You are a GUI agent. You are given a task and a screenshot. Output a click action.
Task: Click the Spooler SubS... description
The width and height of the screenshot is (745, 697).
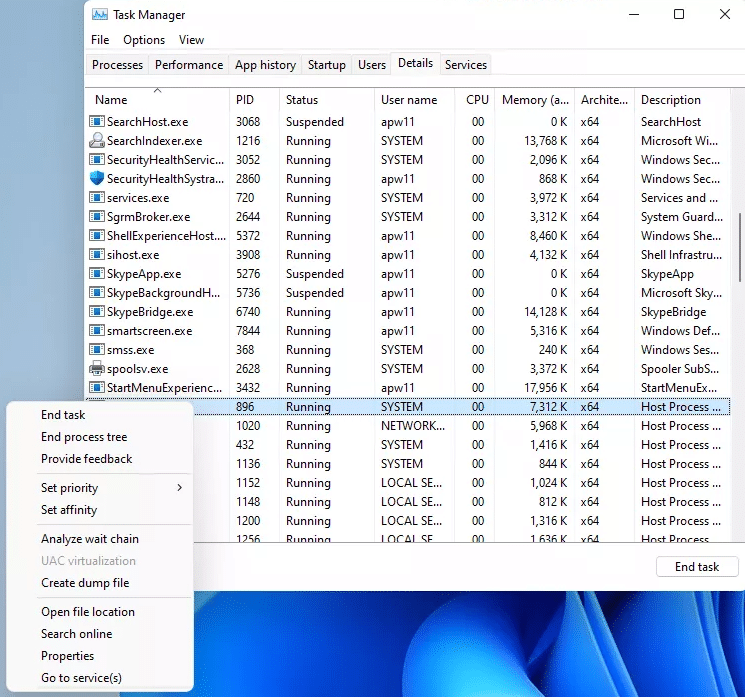tap(679, 369)
